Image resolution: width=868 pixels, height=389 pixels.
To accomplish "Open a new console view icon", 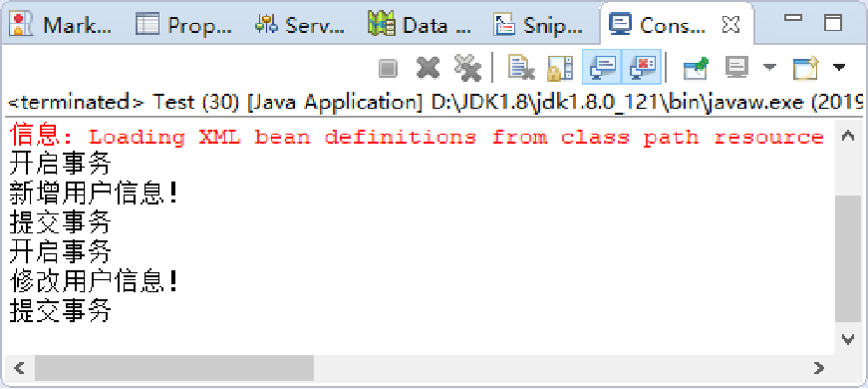I will click(x=805, y=68).
